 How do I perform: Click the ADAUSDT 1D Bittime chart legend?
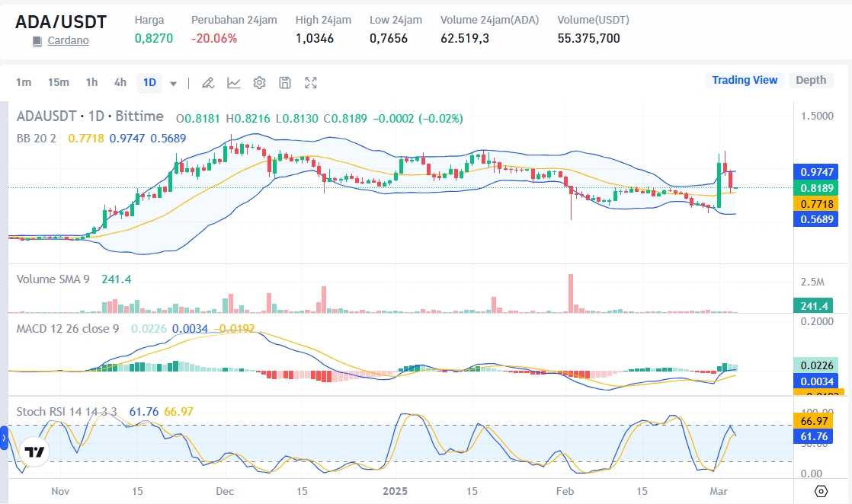point(90,116)
